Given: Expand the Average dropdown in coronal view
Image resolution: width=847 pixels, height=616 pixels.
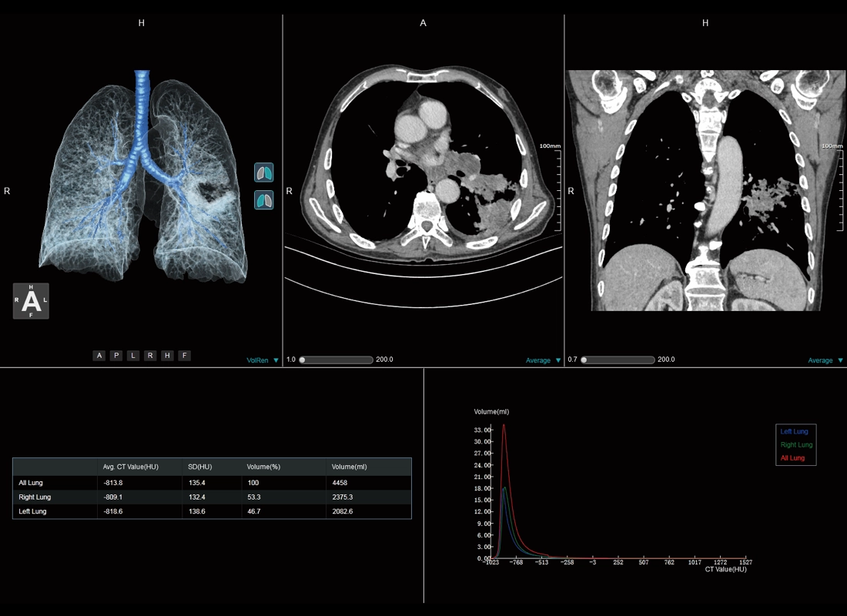Looking at the screenshot, I should [825, 360].
